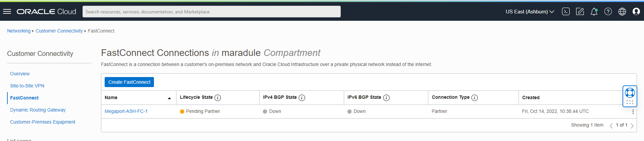The image size is (644, 141).
Task: Open Dynamic Routing Gateway sidebar item
Action: click(x=38, y=110)
